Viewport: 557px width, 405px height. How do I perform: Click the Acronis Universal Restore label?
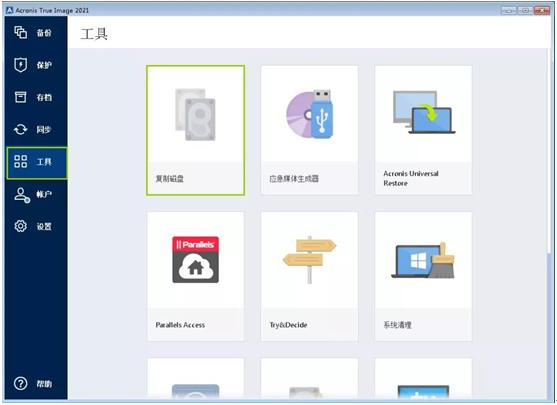(x=411, y=178)
